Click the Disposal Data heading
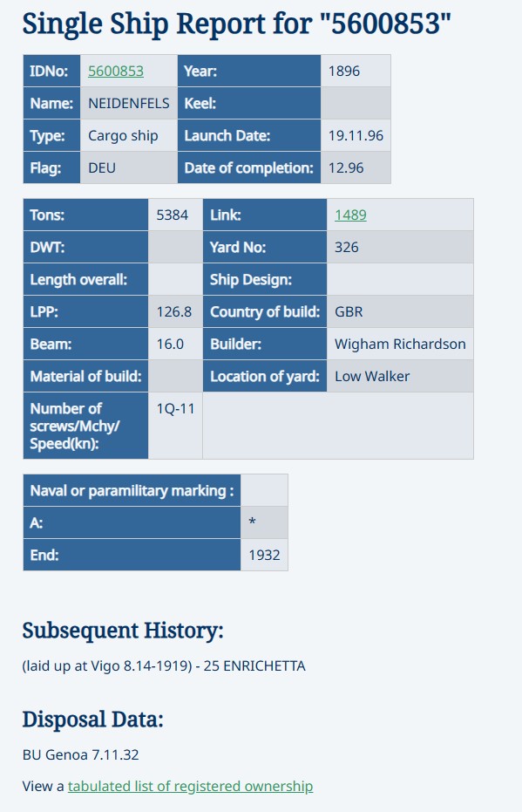Viewport: 522px width, 812px height. click(x=92, y=720)
